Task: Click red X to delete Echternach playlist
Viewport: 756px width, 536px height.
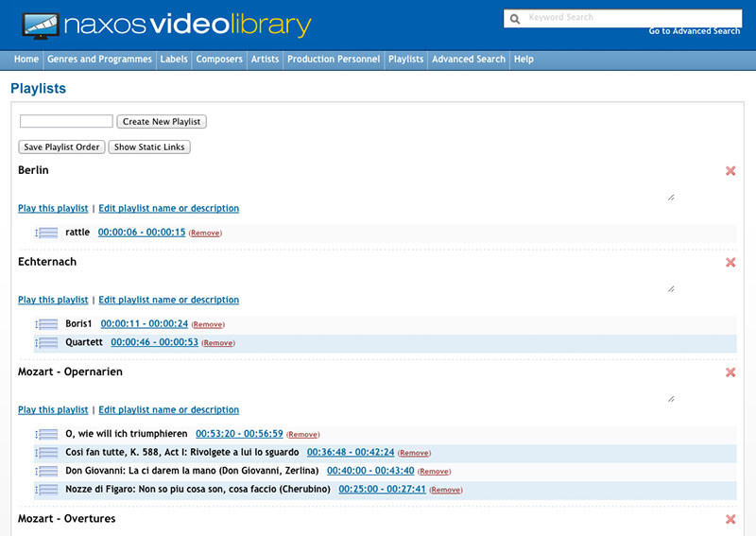Action: point(730,263)
